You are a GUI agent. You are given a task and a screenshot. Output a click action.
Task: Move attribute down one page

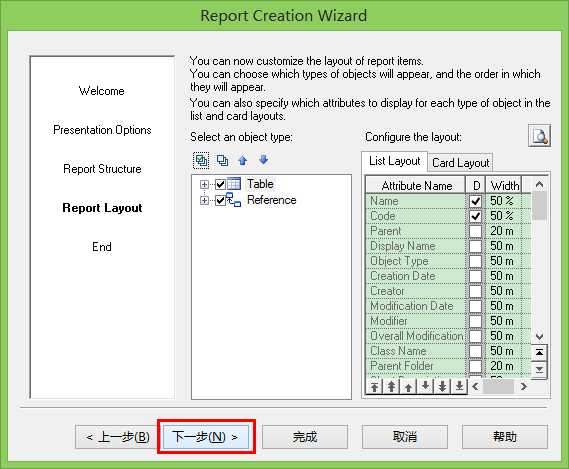pyautogui.click(x=442, y=386)
